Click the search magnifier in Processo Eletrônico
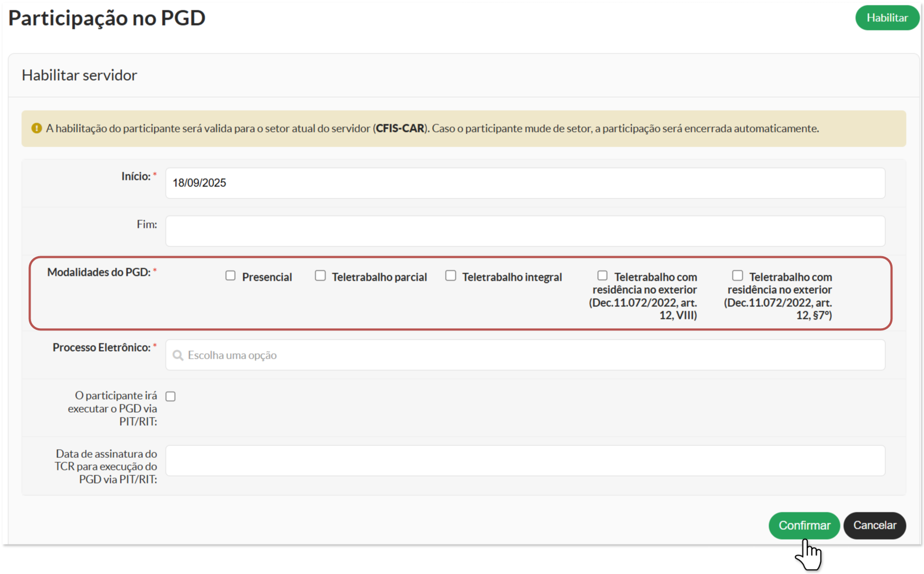Viewport: 924px width, 574px height. coord(178,355)
